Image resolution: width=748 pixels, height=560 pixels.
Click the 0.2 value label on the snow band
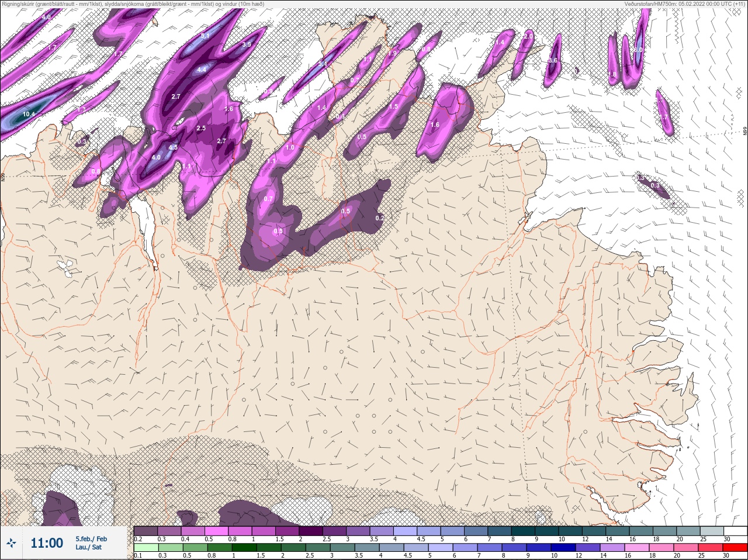click(x=379, y=218)
